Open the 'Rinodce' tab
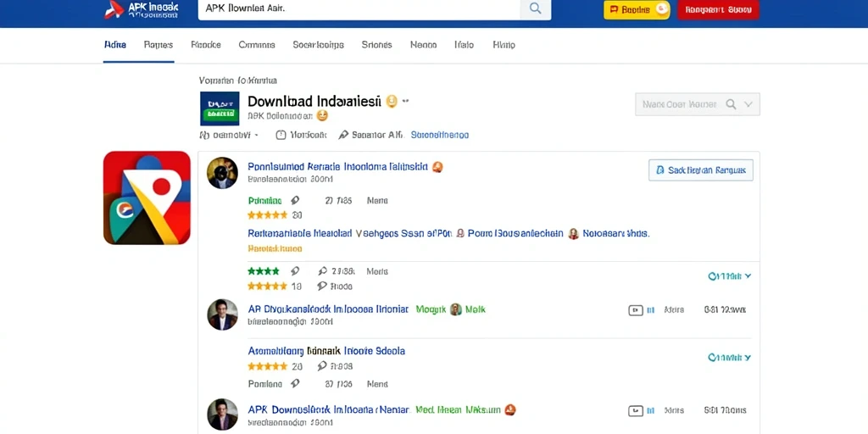Screen dimensions: 868x434 206,45
